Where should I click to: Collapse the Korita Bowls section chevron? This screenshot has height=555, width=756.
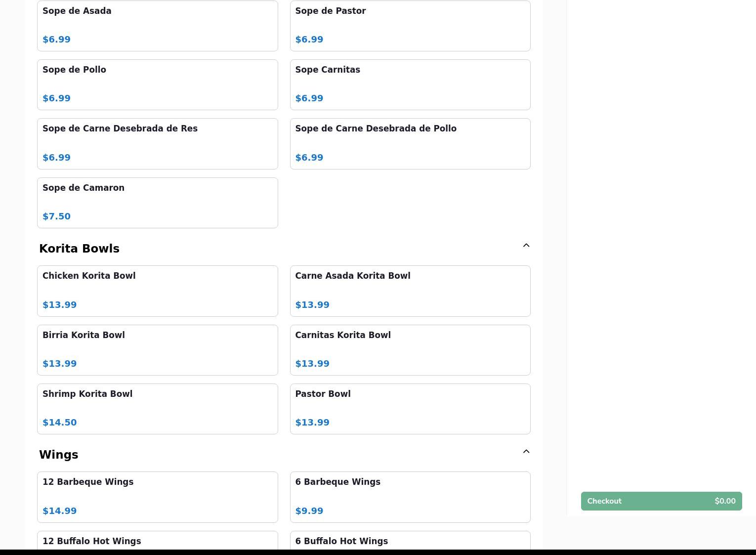click(526, 246)
